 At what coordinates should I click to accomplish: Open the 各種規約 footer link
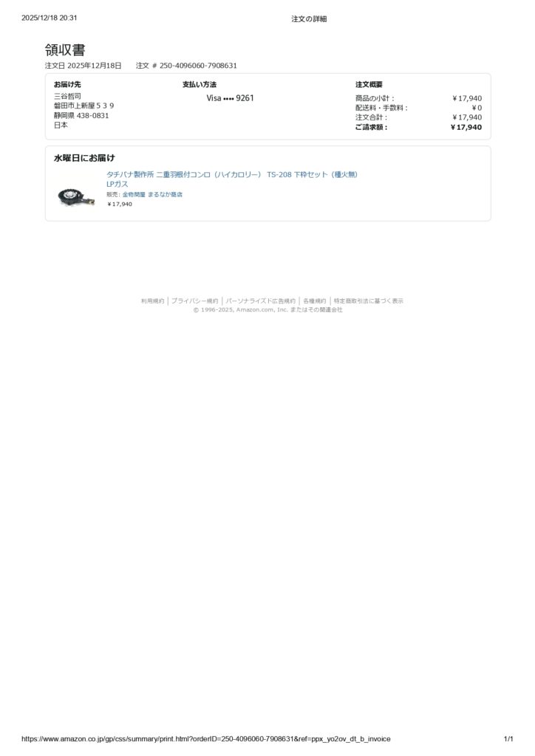tap(315, 301)
